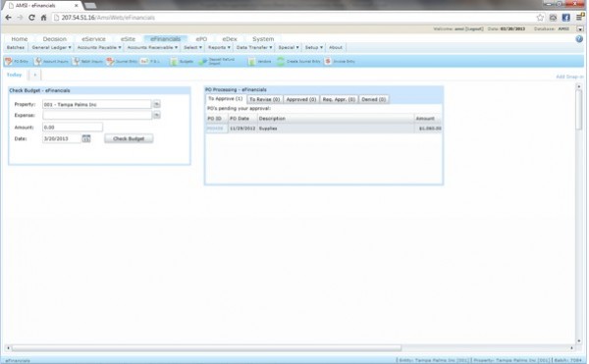Switch to the Req. Appr. (0) tab

point(339,99)
